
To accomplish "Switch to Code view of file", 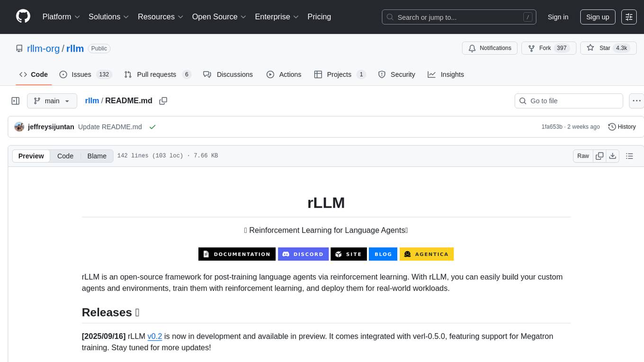I will pyautogui.click(x=65, y=156).
